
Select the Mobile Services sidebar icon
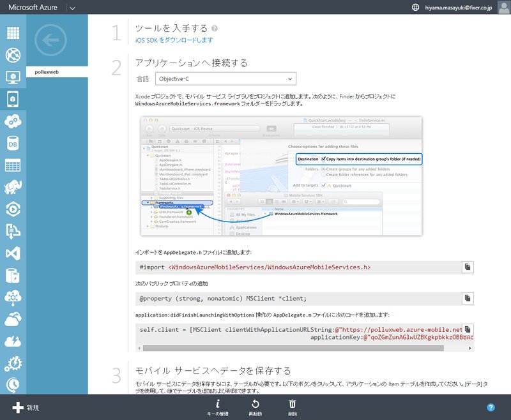pos(13,99)
